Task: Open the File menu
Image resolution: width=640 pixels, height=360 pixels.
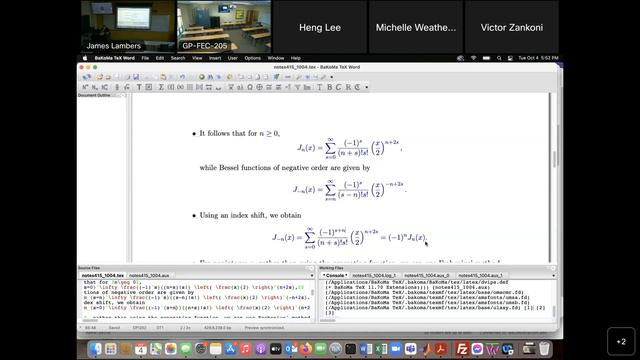Action: [x=145, y=58]
